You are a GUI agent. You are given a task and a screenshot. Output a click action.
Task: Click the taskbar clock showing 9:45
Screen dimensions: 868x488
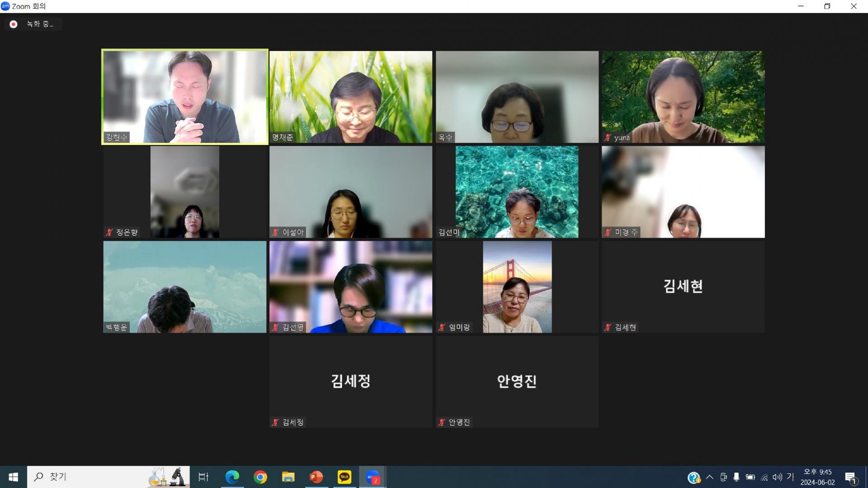817,477
